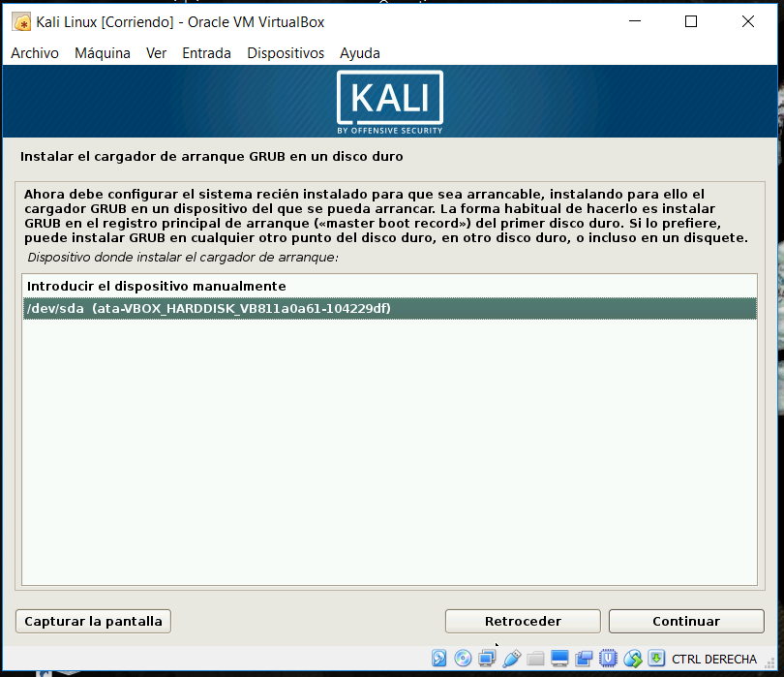Select 'Introducir el dispositivo manualmente' option
The image size is (784, 677).
[157, 286]
